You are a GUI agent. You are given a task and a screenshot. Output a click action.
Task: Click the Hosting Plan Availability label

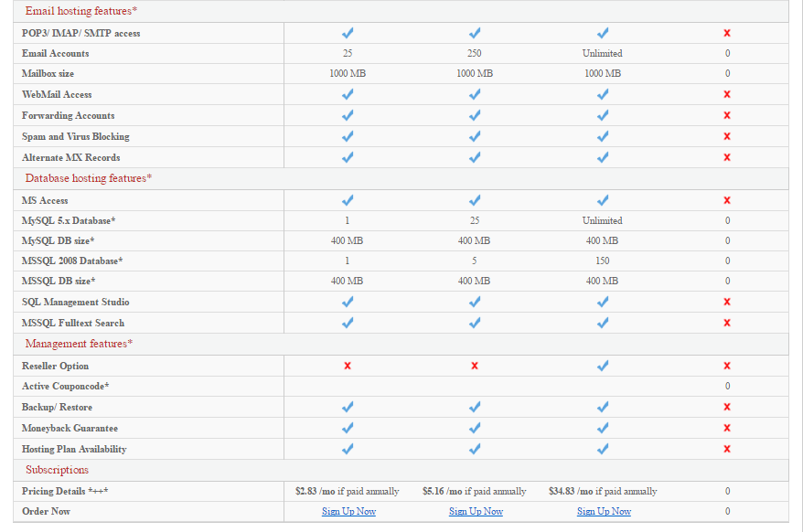[74, 449]
